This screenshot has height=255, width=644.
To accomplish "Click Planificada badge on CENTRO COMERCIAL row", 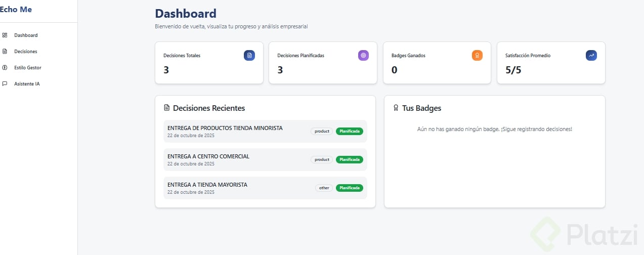I will pos(350,160).
